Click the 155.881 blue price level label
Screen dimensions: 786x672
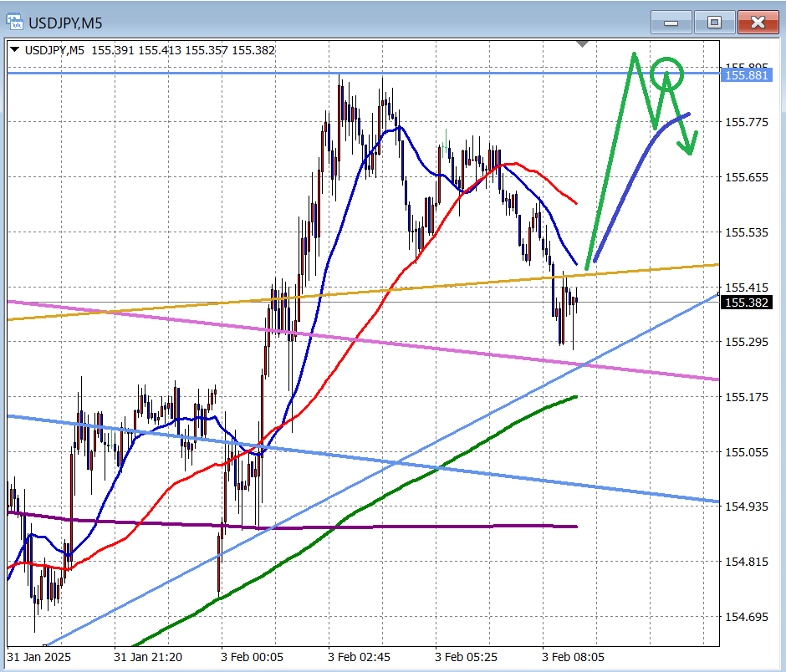746,75
